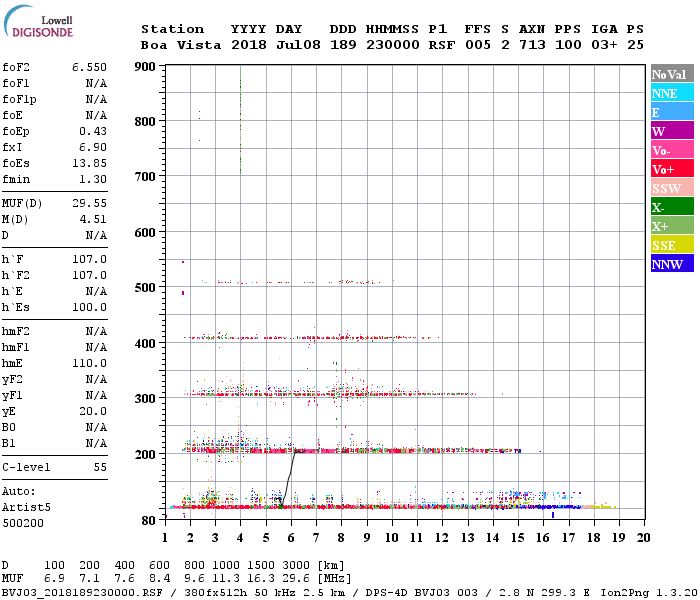Image resolution: width=700 pixels, height=600 pixels.
Task: Click the Artist5 auto-scaling label
Action: click(26, 508)
